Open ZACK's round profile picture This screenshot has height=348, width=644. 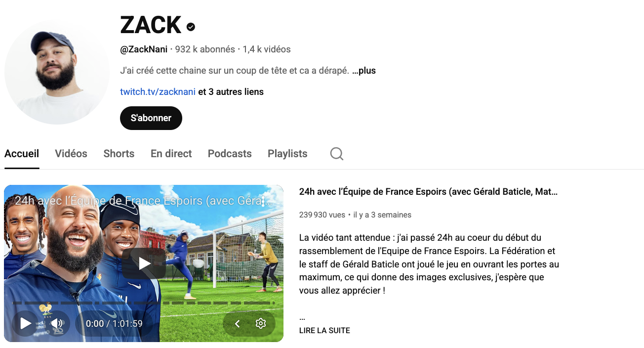(57, 72)
